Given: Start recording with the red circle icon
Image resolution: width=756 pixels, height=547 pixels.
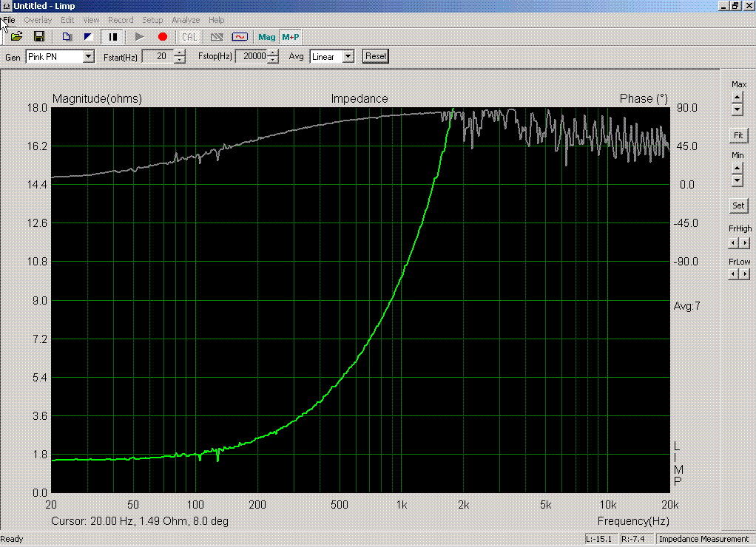Looking at the screenshot, I should tap(163, 37).
